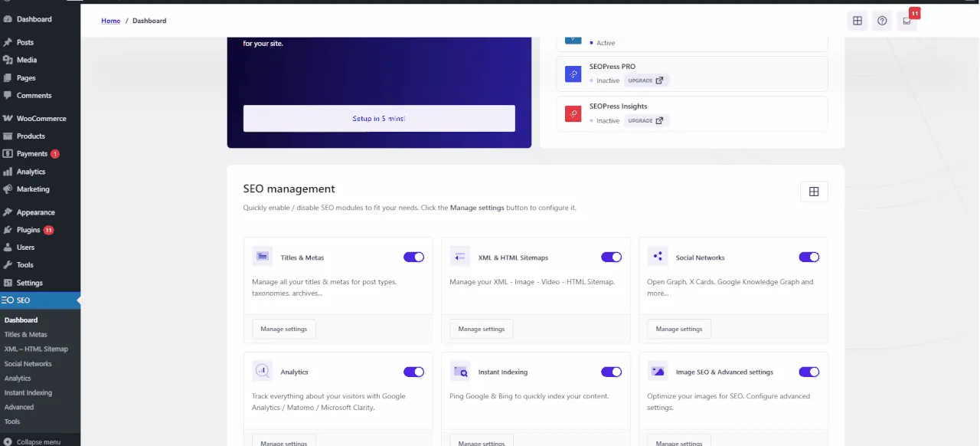Click the SEOPress Insights red icon

(x=573, y=114)
